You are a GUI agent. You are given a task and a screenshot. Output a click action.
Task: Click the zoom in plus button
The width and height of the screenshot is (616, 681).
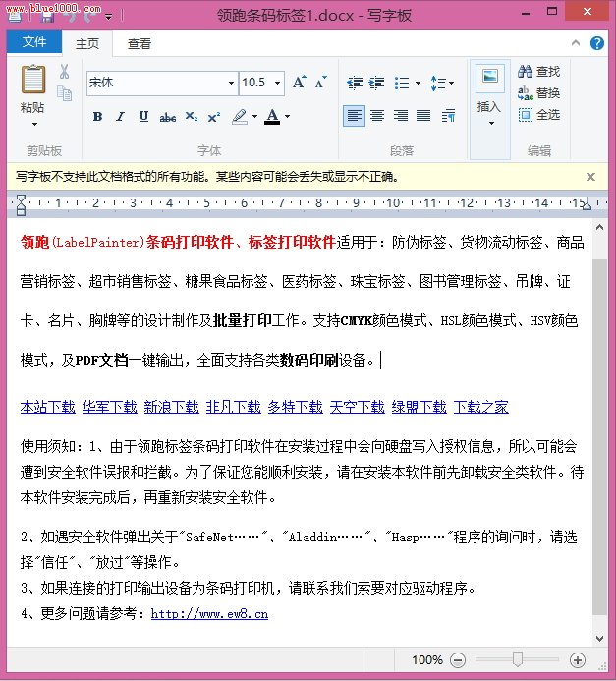(x=578, y=660)
